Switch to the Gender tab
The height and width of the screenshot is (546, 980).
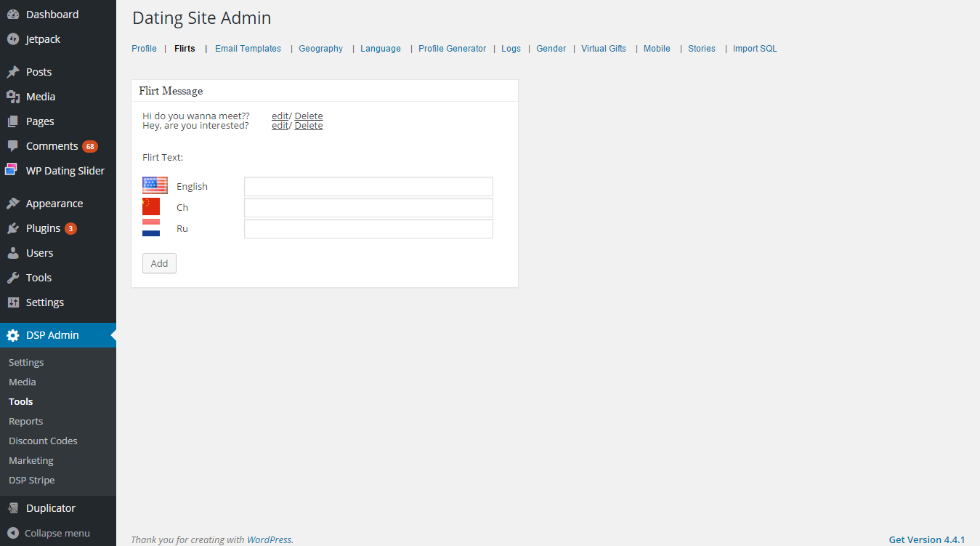pos(551,49)
